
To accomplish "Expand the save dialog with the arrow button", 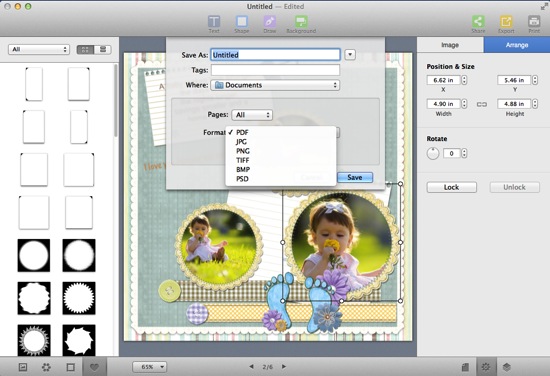I will [350, 55].
